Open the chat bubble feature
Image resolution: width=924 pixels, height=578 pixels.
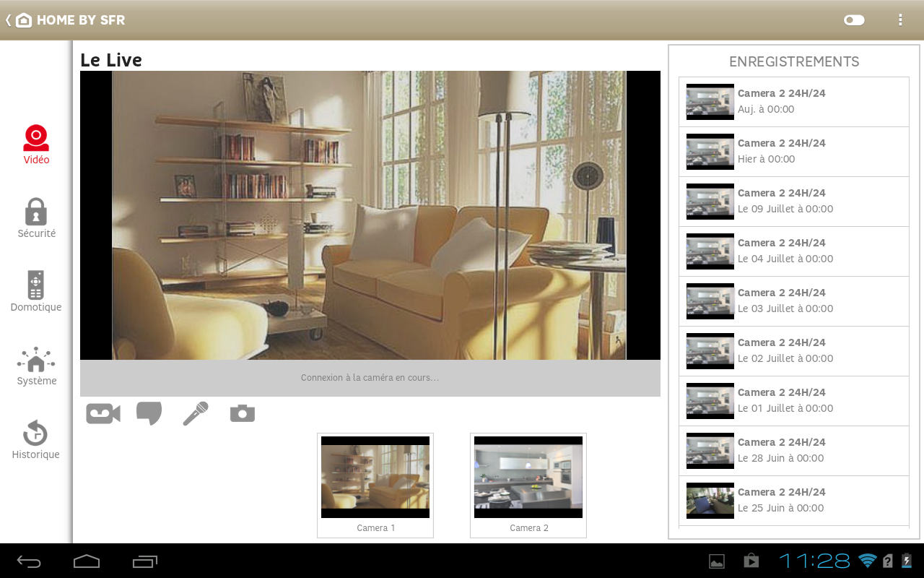(149, 413)
